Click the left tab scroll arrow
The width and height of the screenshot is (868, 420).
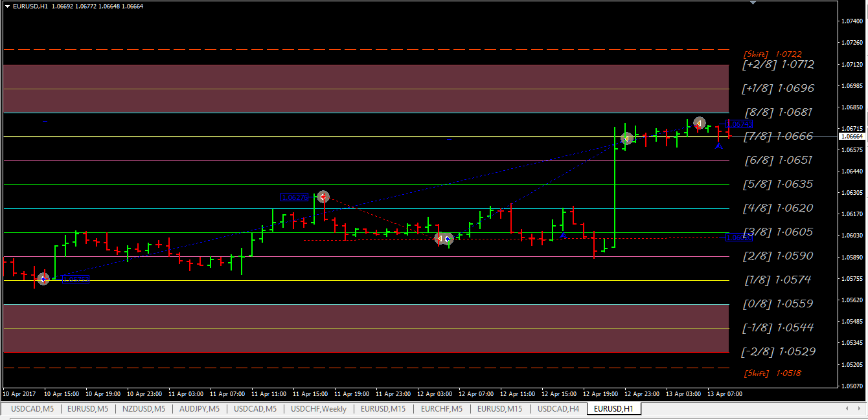tap(847, 408)
